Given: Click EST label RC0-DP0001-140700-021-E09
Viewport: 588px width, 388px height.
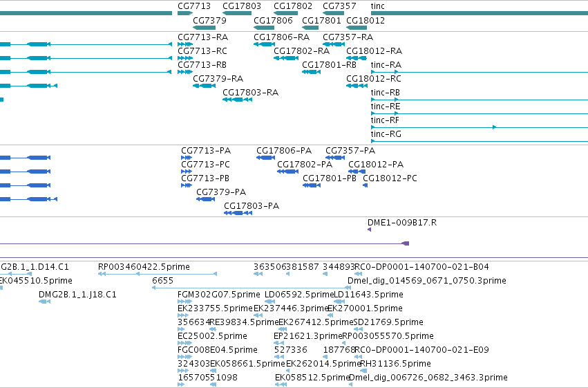Looking at the screenshot, I should click(422, 350).
